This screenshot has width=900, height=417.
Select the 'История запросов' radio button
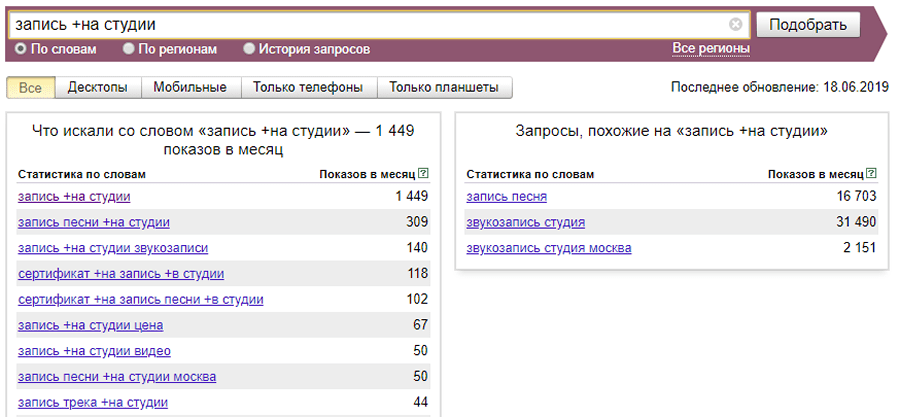coord(249,48)
